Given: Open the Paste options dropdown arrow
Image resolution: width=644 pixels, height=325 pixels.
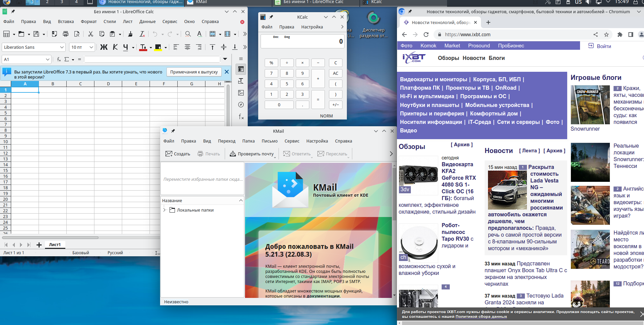Looking at the screenshot, I should (120, 34).
